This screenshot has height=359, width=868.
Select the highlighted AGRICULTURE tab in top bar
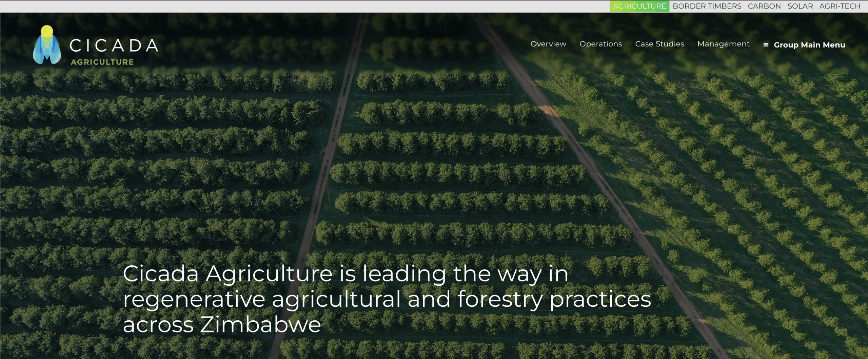click(639, 6)
